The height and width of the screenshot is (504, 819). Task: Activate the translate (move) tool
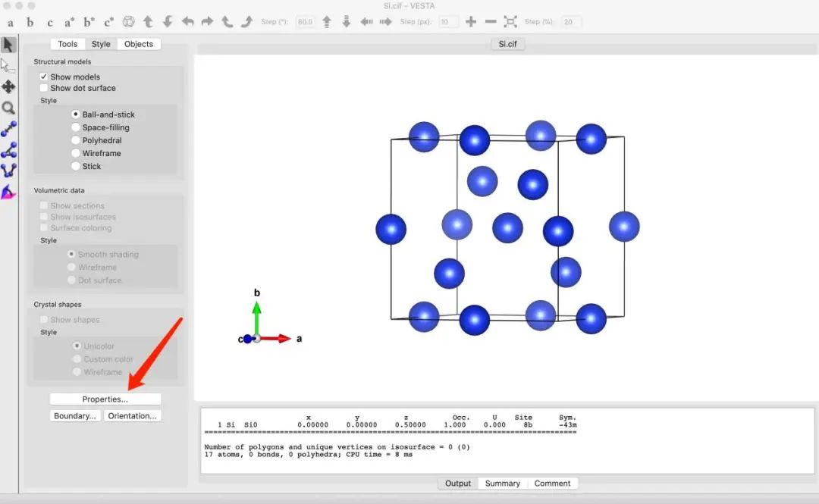click(x=8, y=87)
